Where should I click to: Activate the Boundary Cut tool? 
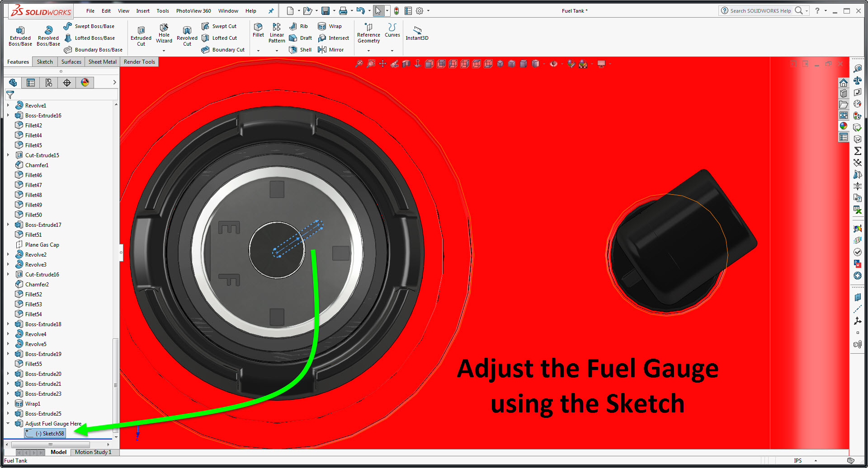tap(223, 50)
